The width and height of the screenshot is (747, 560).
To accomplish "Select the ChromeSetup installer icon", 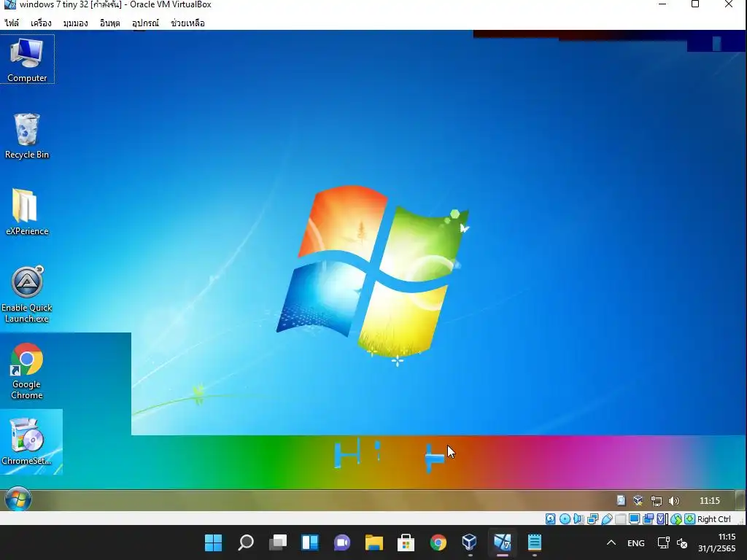I will 27,441.
